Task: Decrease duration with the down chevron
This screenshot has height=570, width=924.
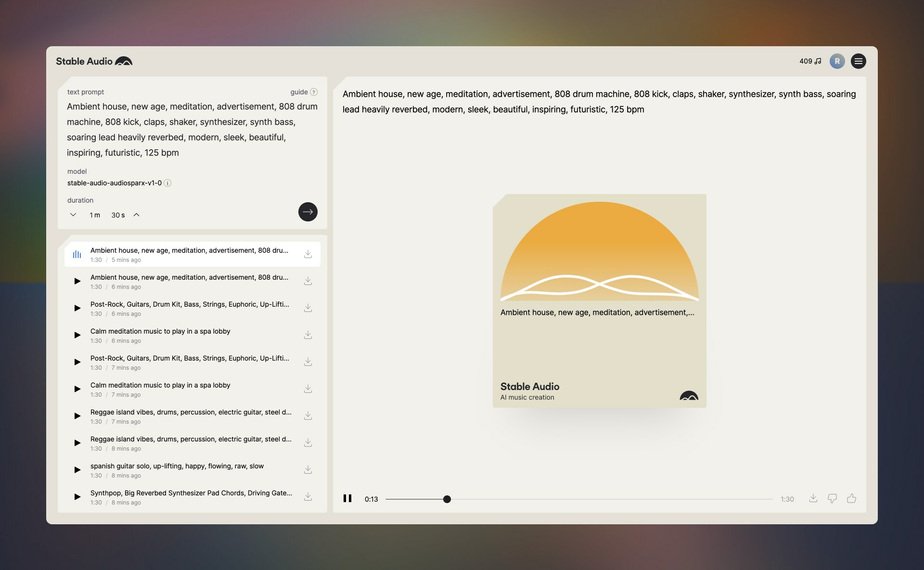Action: point(73,215)
